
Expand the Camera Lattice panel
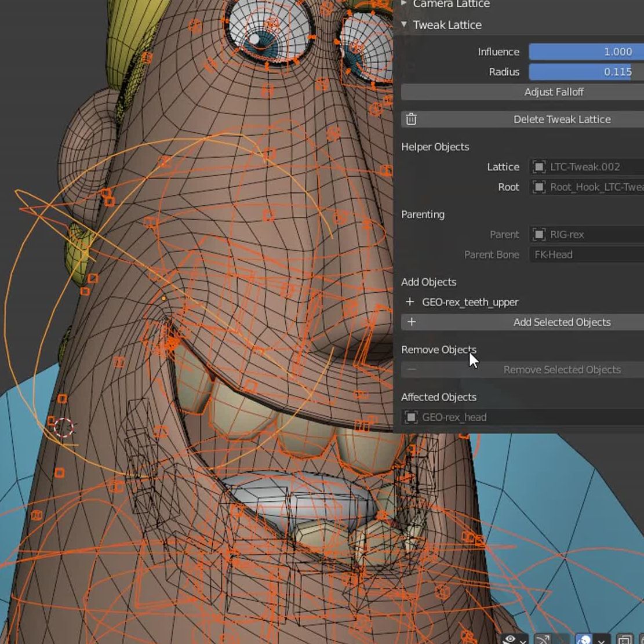tap(404, 3)
